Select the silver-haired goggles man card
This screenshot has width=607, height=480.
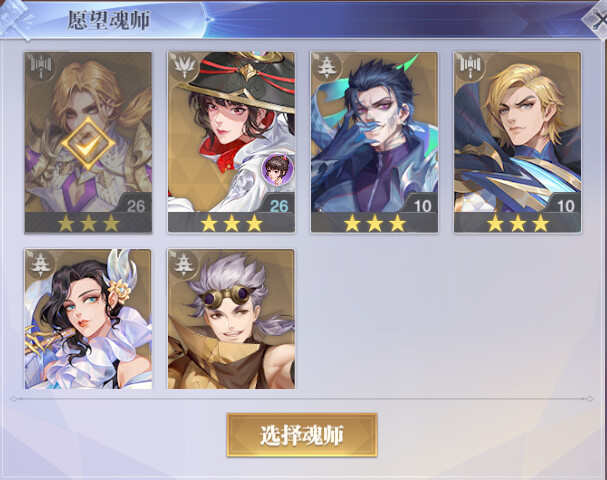click(231, 319)
